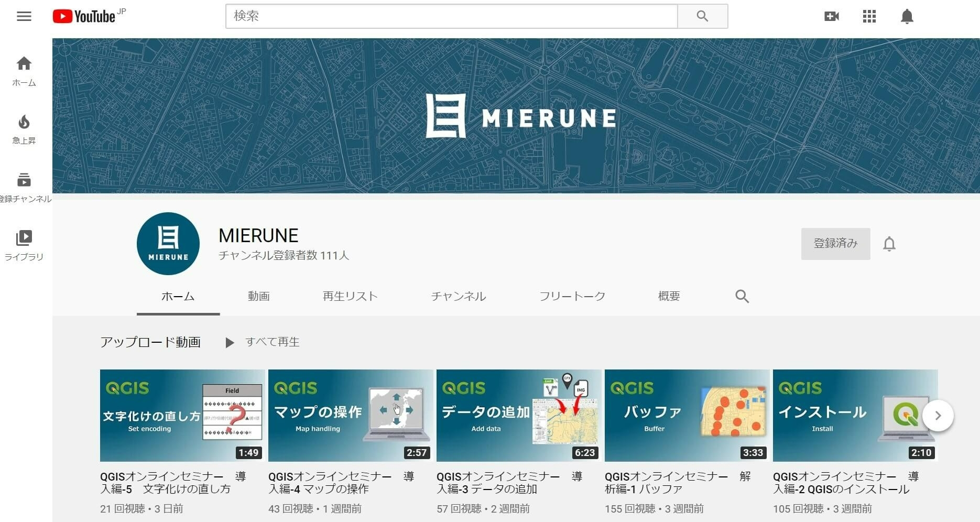
Task: Switch to the 動画 tab
Action: pos(259,296)
